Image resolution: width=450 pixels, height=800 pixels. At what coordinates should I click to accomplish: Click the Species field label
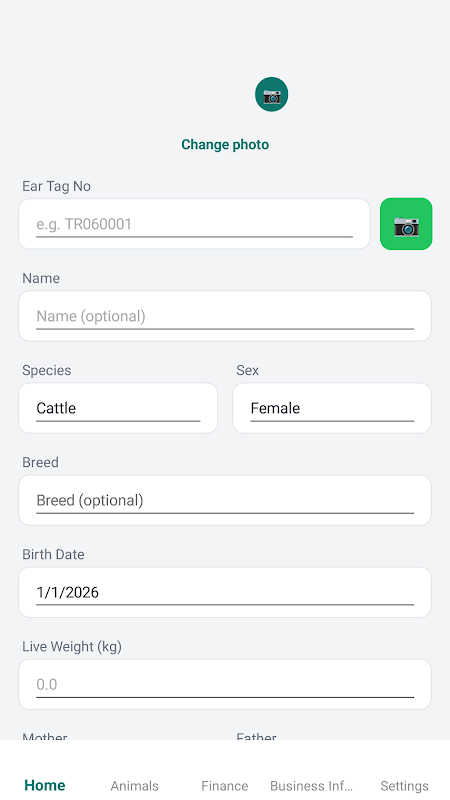[x=46, y=370]
